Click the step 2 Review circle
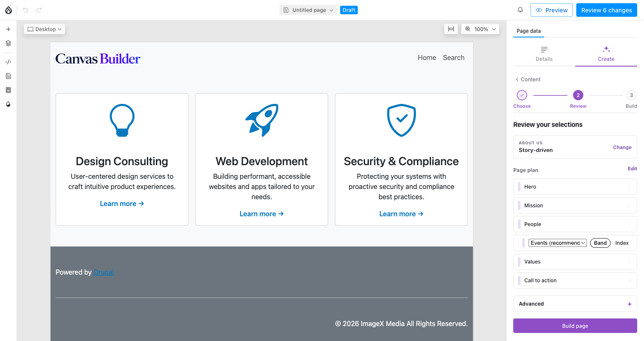The width and height of the screenshot is (644, 341). [578, 95]
